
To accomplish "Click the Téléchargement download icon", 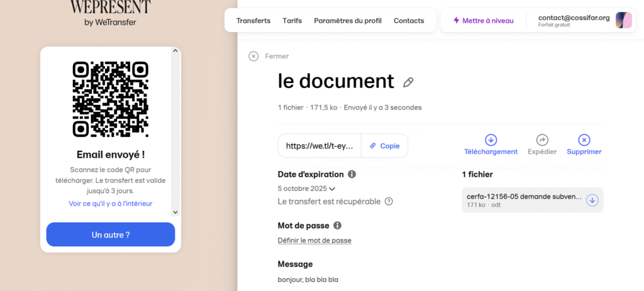I will pyautogui.click(x=491, y=140).
